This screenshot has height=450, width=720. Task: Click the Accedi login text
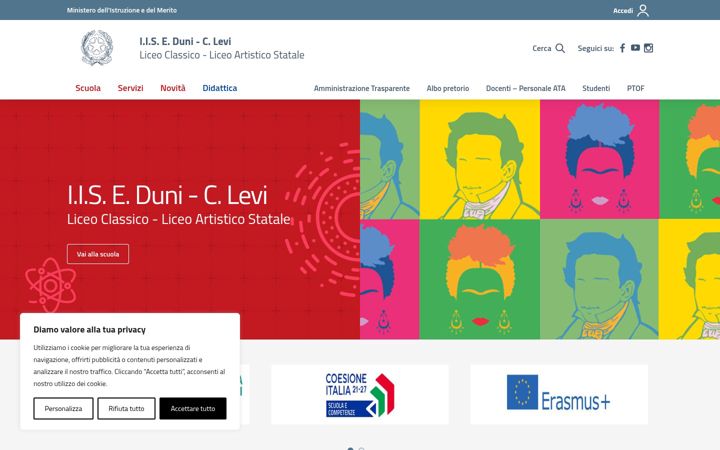pos(623,11)
